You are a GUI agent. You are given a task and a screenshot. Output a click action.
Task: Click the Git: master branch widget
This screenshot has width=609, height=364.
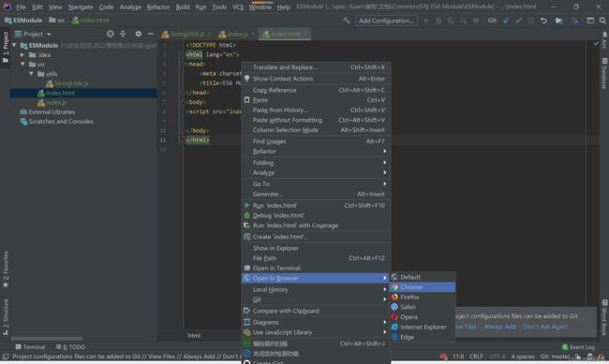[x=556, y=357]
